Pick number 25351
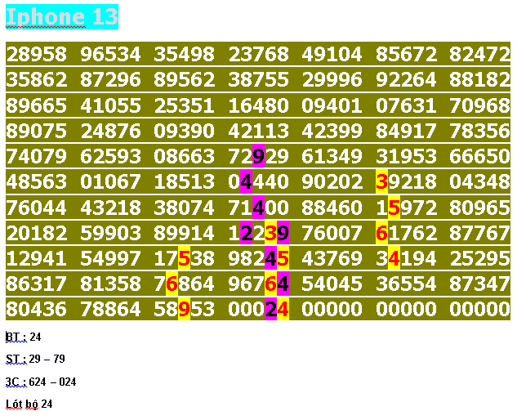 coord(185,105)
